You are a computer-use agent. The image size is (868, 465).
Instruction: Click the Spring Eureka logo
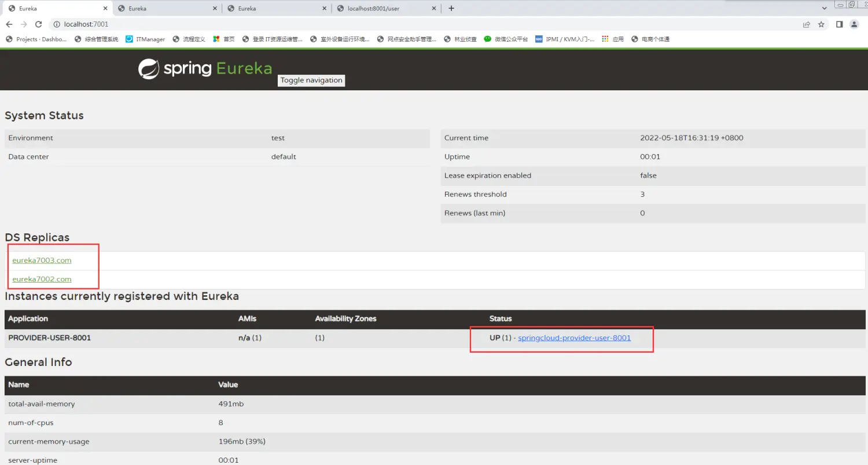pyautogui.click(x=205, y=69)
